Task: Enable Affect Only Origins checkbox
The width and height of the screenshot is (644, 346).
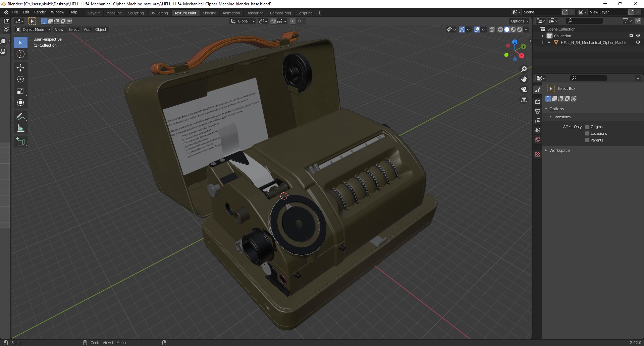Action: pyautogui.click(x=587, y=127)
